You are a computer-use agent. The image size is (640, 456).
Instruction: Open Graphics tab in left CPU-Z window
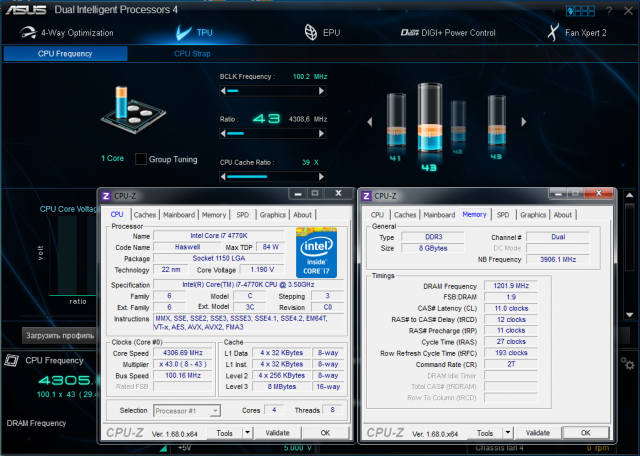273,215
